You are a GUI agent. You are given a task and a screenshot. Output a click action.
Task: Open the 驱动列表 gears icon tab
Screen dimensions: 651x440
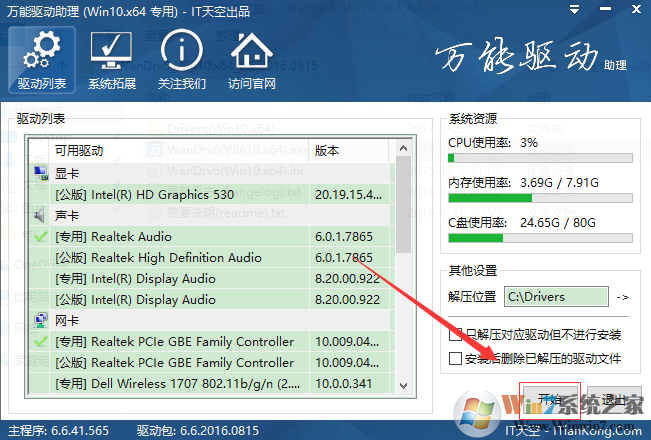(x=42, y=60)
